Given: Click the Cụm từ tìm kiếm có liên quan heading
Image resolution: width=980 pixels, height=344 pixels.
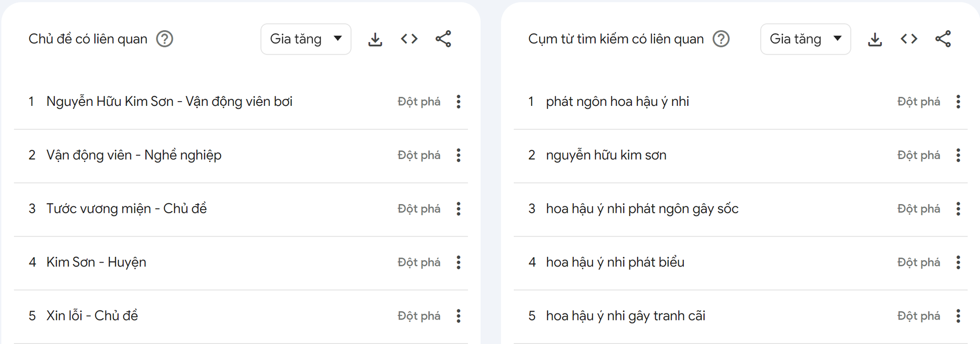Looking at the screenshot, I should tap(616, 39).
